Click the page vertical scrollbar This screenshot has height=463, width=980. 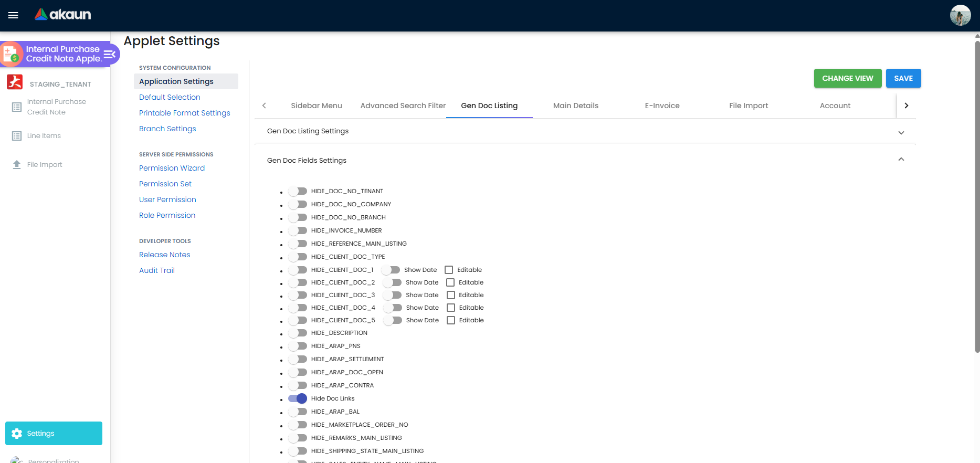point(977,197)
